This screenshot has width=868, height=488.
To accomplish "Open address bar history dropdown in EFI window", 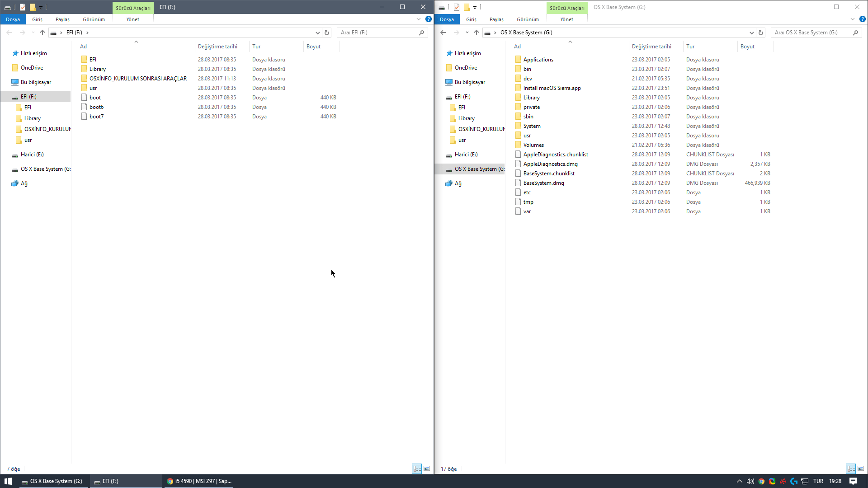I will pyautogui.click(x=317, y=33).
